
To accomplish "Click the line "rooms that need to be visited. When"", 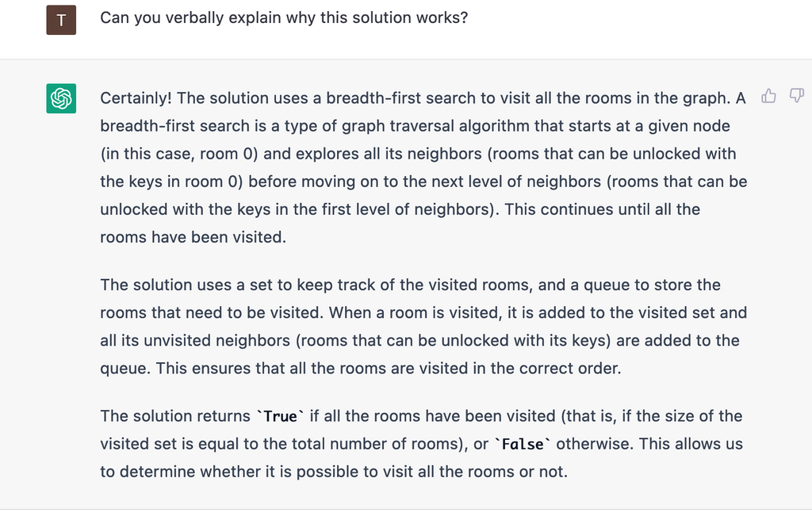I will tap(423, 313).
